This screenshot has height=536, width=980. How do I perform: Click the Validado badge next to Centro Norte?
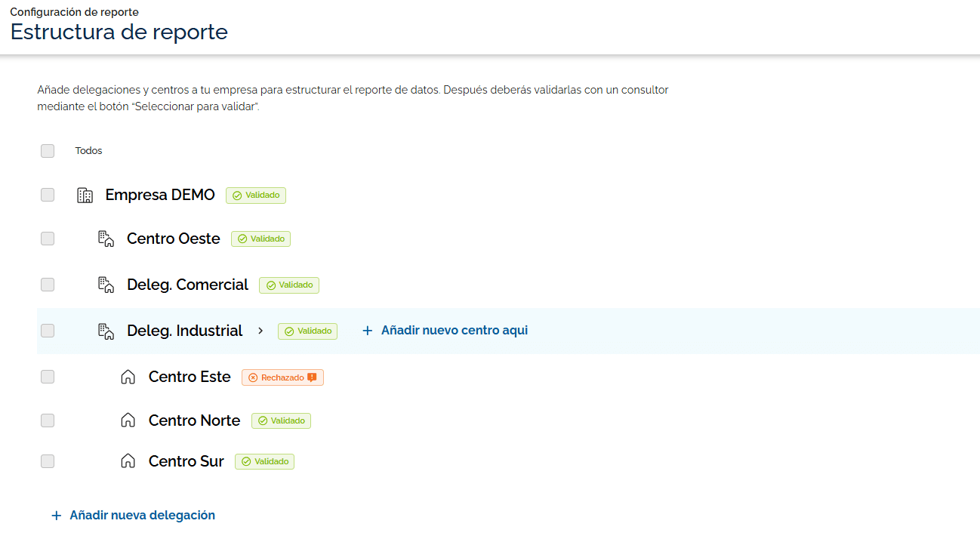(281, 421)
